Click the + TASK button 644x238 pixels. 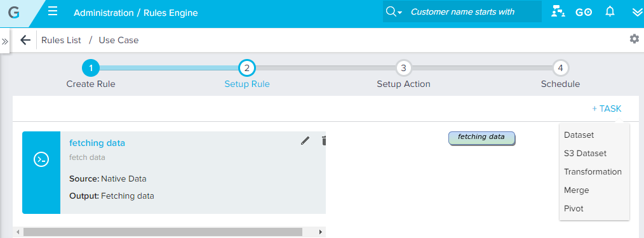coord(607,109)
